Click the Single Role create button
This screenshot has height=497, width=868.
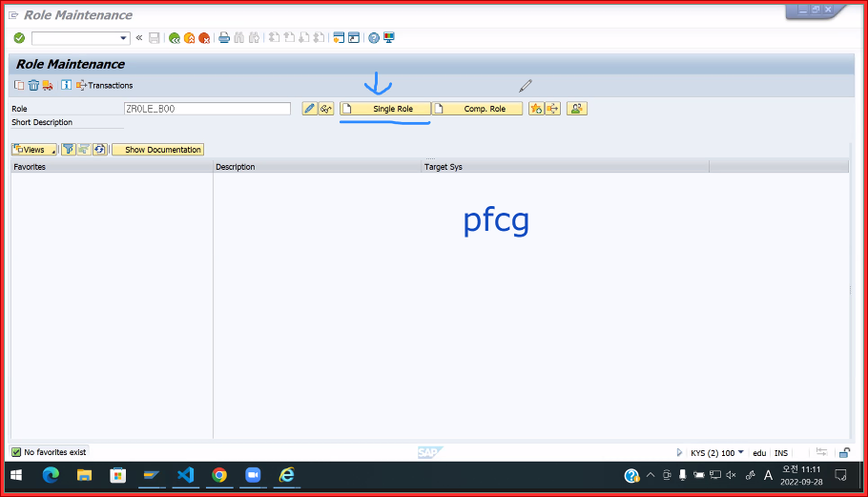click(385, 109)
